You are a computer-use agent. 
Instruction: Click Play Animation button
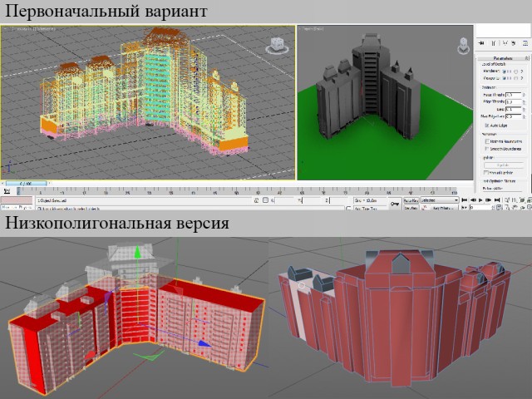480,200
